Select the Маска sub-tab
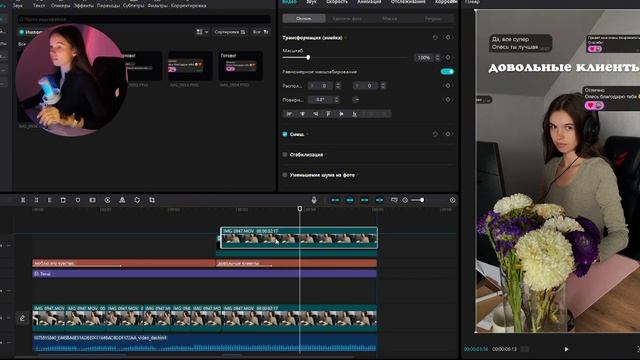 389,18
